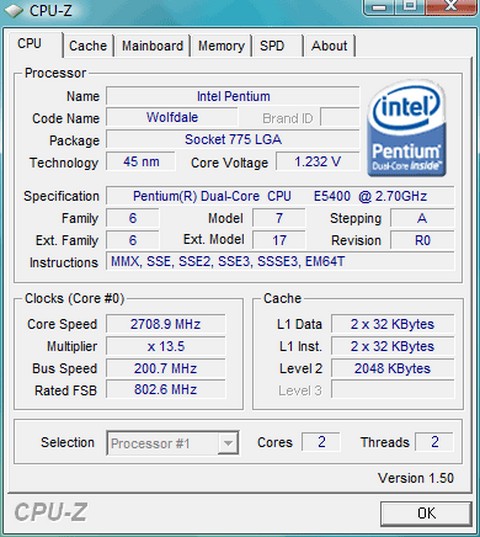Open the Mainboard tab
Viewport: 480px width, 537px height.
[x=152, y=46]
